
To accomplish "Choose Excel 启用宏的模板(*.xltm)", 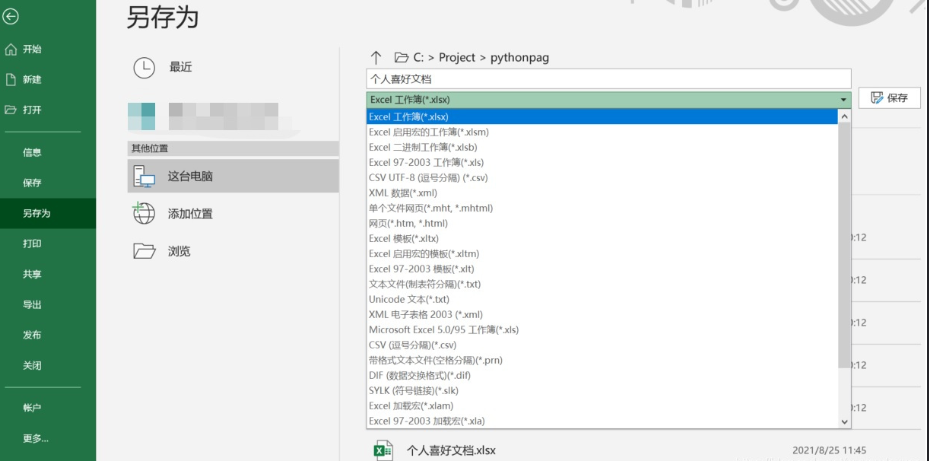I will pos(602,254).
